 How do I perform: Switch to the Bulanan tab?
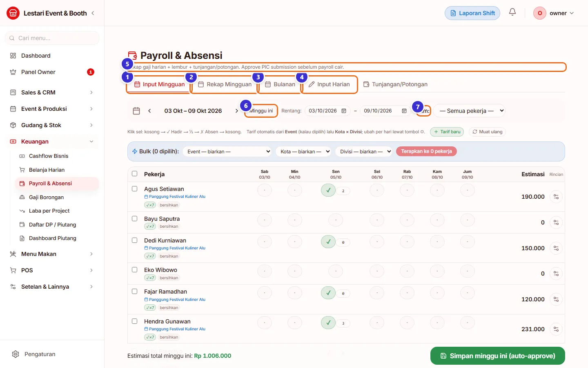point(280,84)
